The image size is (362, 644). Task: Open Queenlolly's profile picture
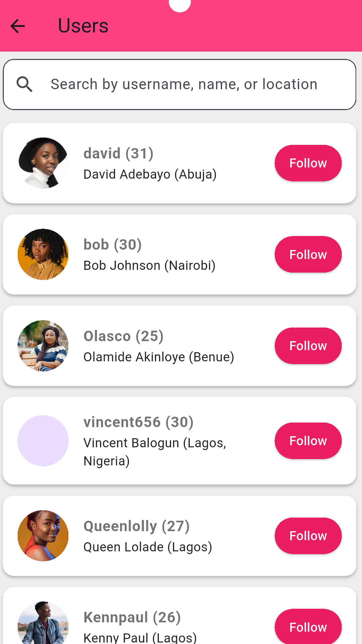click(x=43, y=536)
